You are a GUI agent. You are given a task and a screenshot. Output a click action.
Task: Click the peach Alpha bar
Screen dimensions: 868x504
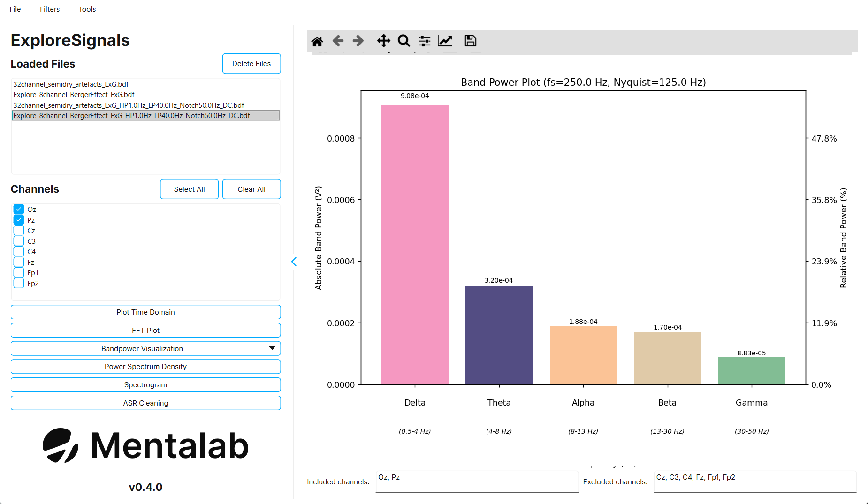point(583,355)
